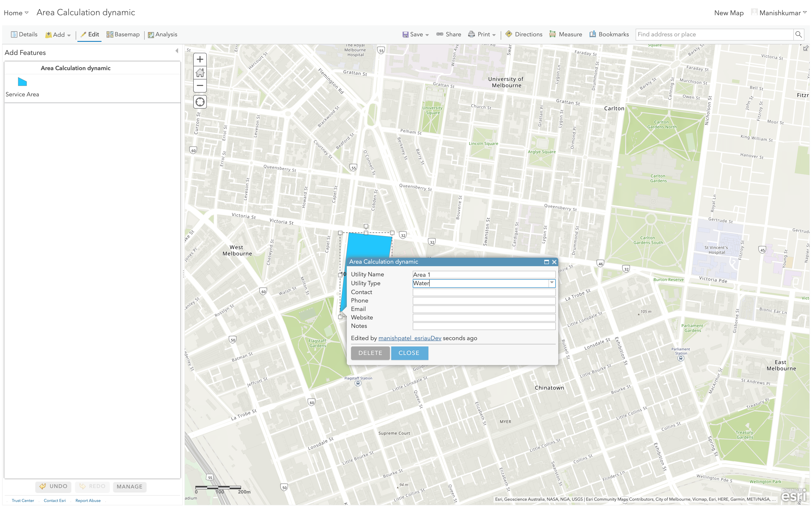
Task: Click the CLOSE button in dialog
Action: [x=409, y=353]
